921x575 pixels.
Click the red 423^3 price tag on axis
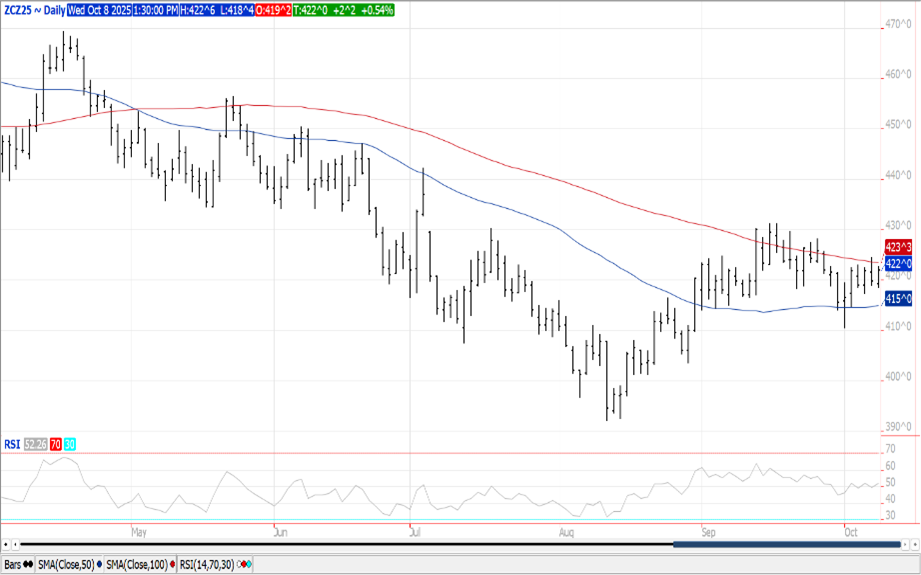898,246
